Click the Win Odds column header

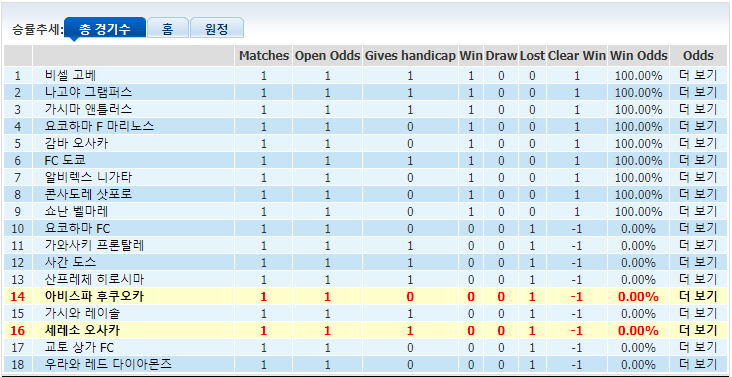[639, 56]
